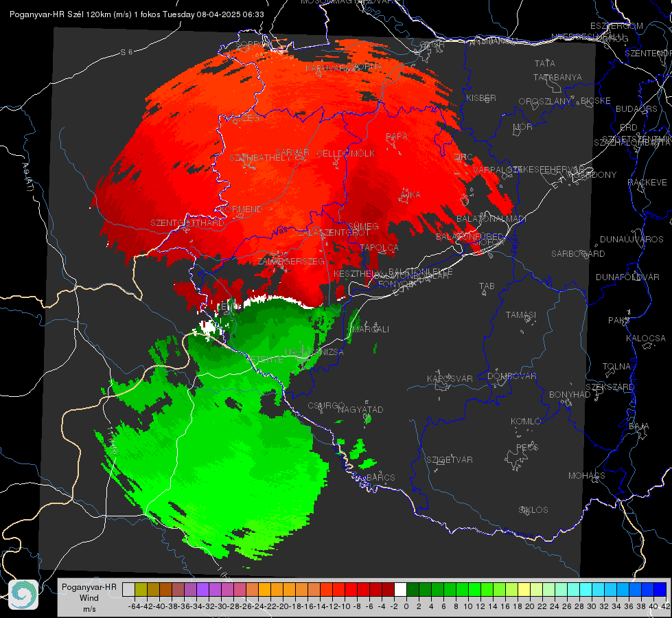Click the '42' legend value

(x=665, y=606)
